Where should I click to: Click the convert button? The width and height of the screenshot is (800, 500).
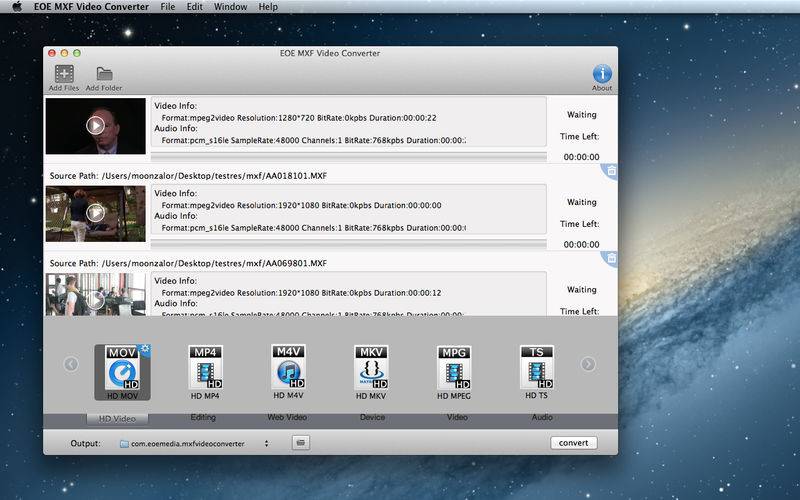pyautogui.click(x=573, y=443)
